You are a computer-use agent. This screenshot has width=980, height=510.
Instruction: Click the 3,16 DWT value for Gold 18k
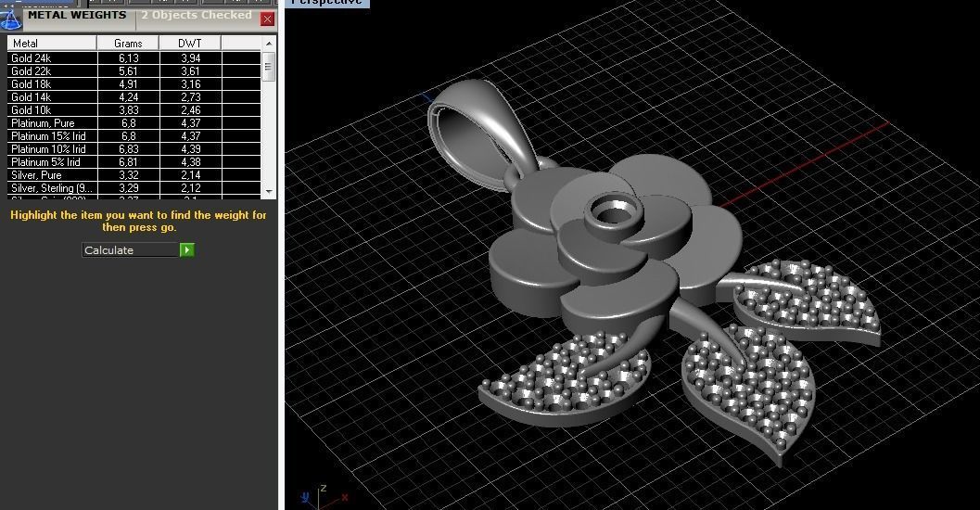pyautogui.click(x=191, y=84)
